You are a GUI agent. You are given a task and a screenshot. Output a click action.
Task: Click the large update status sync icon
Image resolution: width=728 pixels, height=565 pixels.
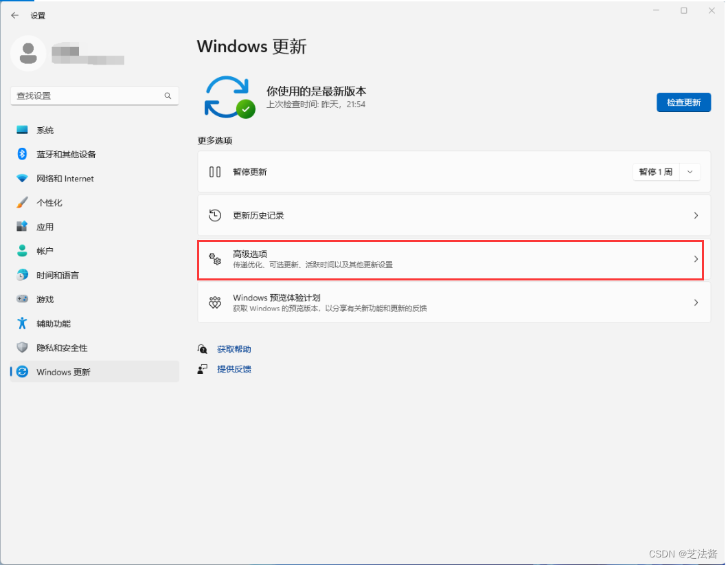230,97
